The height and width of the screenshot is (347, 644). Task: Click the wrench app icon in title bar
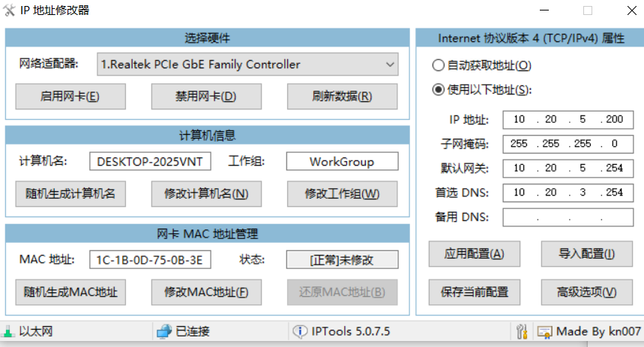point(9,10)
